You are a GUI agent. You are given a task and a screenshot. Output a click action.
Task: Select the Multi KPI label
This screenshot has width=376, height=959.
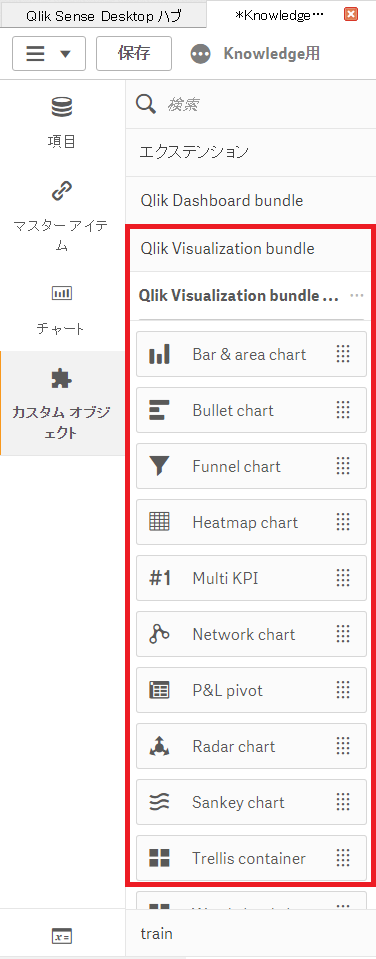click(225, 578)
